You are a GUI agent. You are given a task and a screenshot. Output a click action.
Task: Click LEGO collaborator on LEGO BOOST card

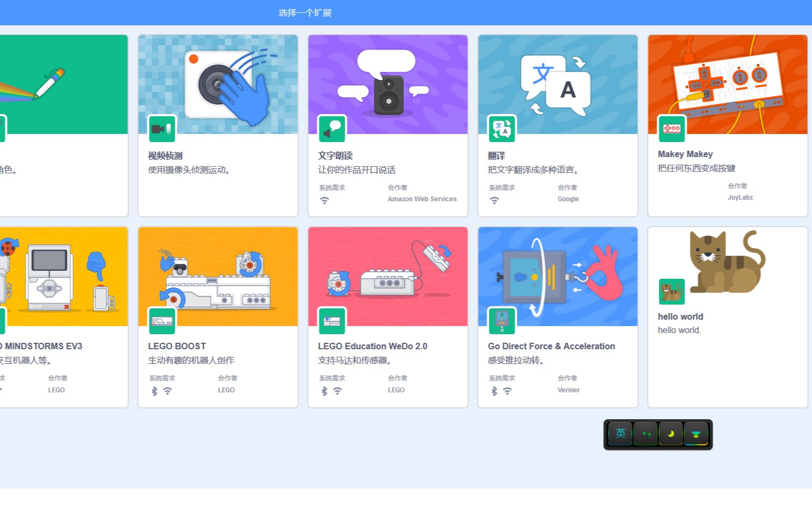pyautogui.click(x=226, y=390)
